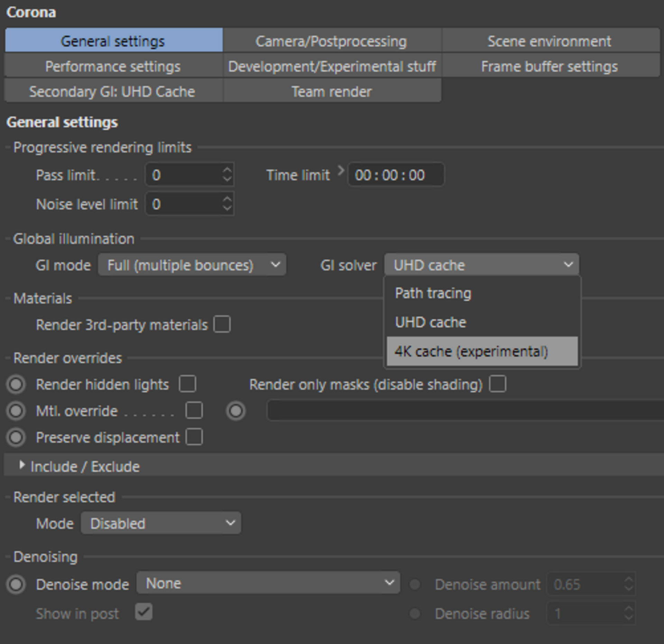This screenshot has height=644, width=664.
Task: Enable Render only masks (disable shading)
Action: click(x=498, y=384)
